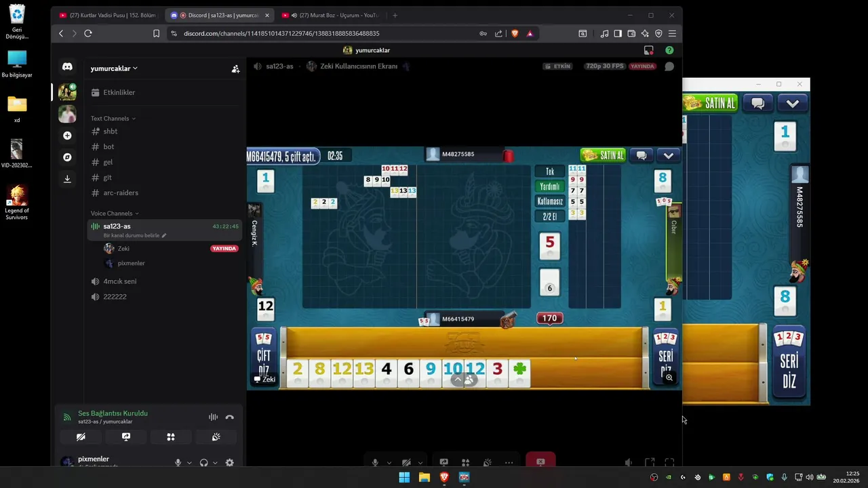Reload the Discord page
Screen dimensions: 868x488
pos(88,33)
